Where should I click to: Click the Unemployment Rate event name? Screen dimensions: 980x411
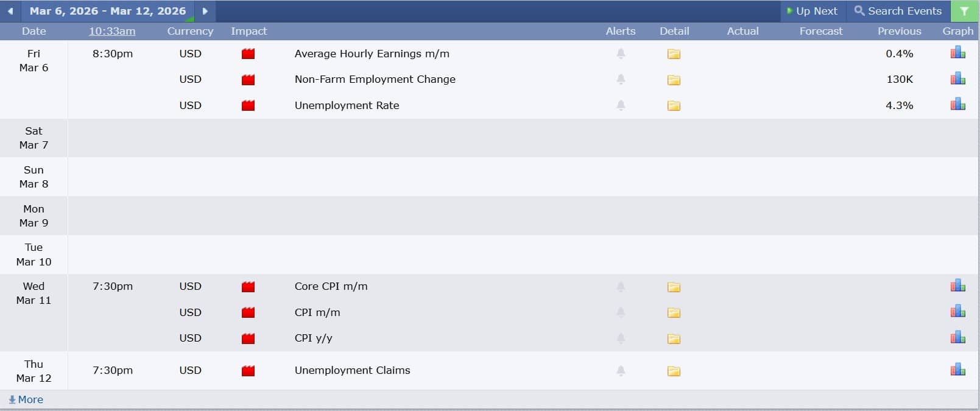(x=347, y=105)
